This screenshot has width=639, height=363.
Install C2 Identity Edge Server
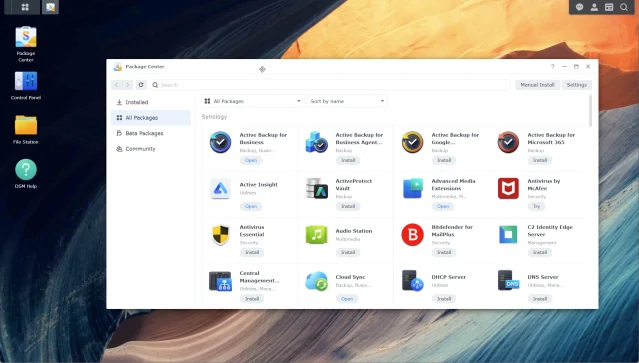540,252
